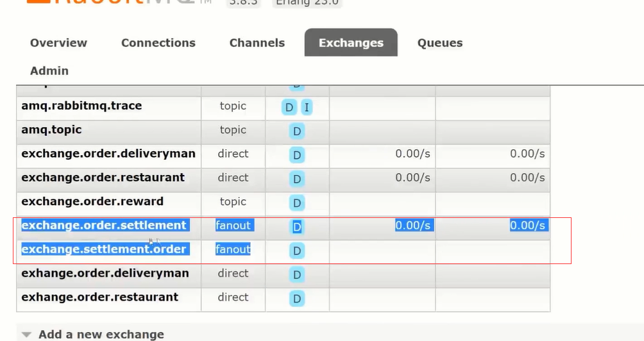
Task: Click durable badge in exchange.order.reward row
Action: click(x=297, y=203)
